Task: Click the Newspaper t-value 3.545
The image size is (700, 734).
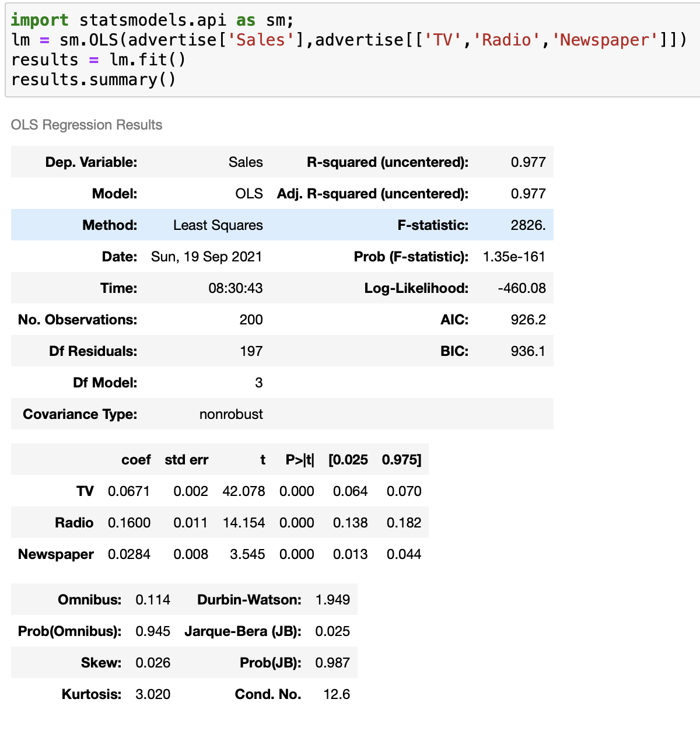Action: point(247,554)
